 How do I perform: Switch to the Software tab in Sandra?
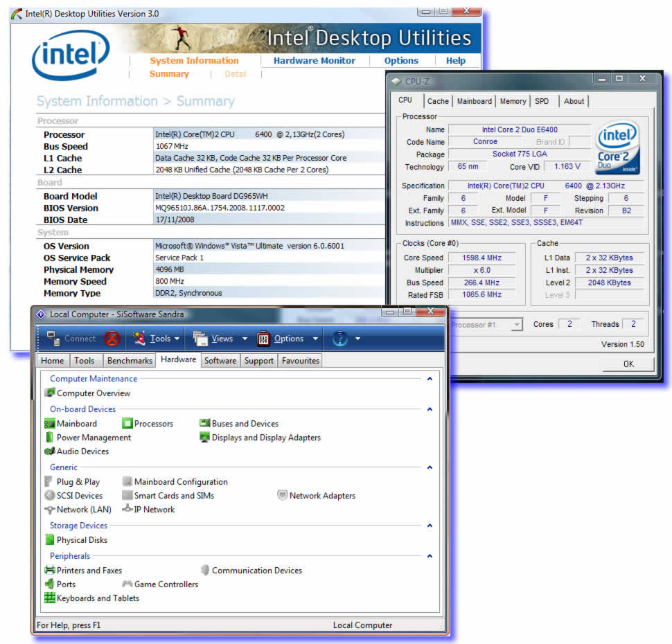click(220, 360)
